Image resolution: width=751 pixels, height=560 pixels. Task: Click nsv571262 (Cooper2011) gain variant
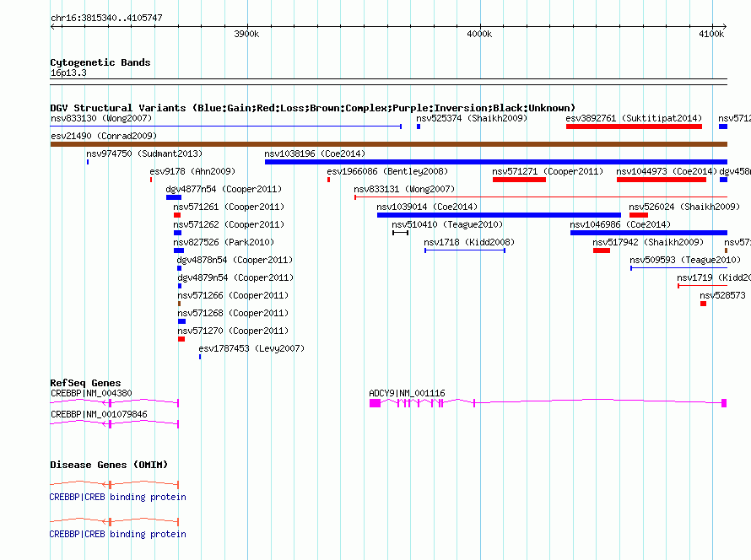(x=178, y=233)
